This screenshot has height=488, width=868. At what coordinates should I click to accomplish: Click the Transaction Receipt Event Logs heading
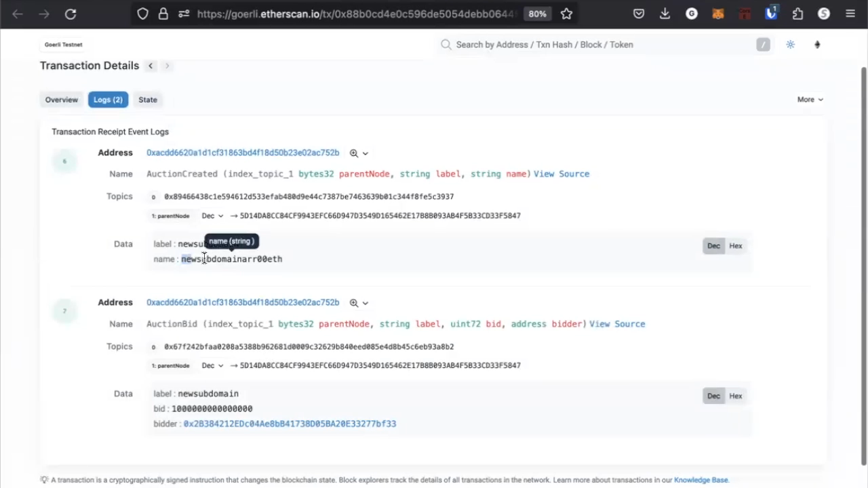(x=111, y=131)
